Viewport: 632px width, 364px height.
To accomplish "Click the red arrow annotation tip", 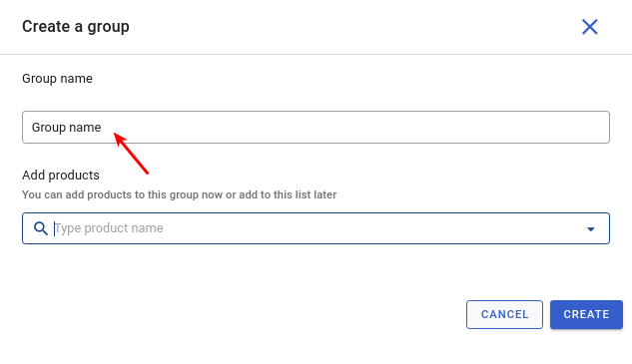I will (115, 135).
